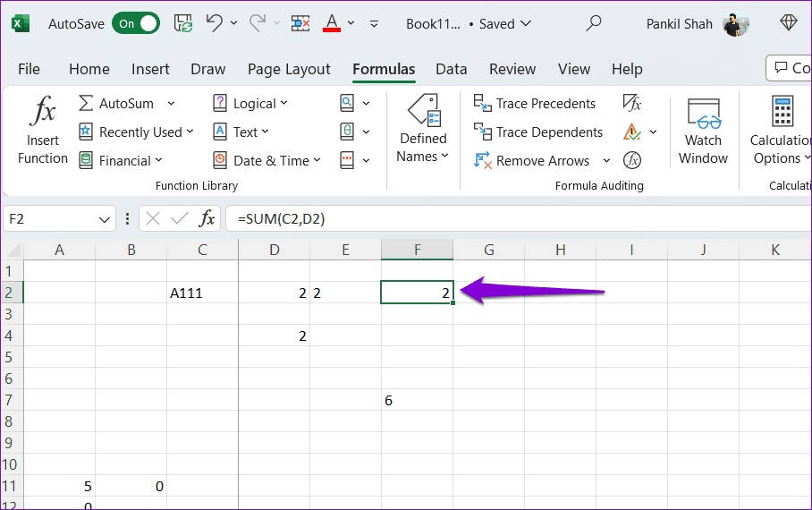This screenshot has width=812, height=510.
Task: Click the Redo arrow icon
Action: click(x=258, y=23)
